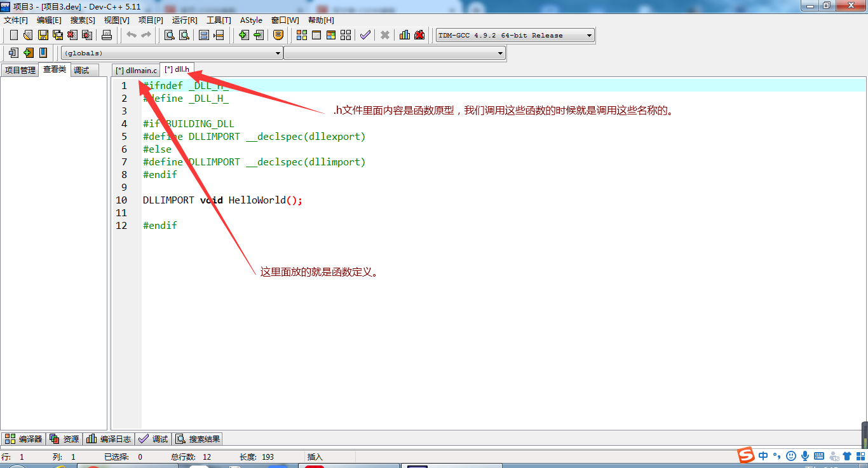Select the dll.h editor tab
The height and width of the screenshot is (468, 868).
click(x=177, y=69)
